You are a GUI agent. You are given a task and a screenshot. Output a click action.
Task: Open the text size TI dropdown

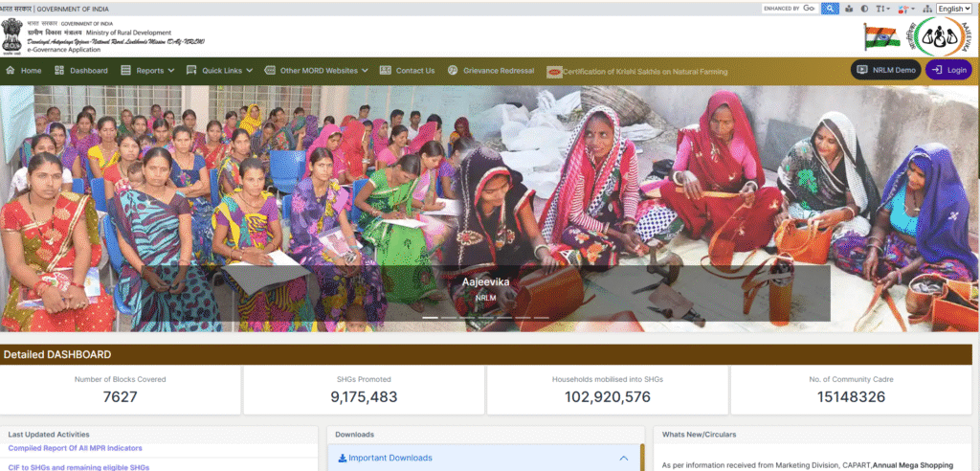coord(882,9)
